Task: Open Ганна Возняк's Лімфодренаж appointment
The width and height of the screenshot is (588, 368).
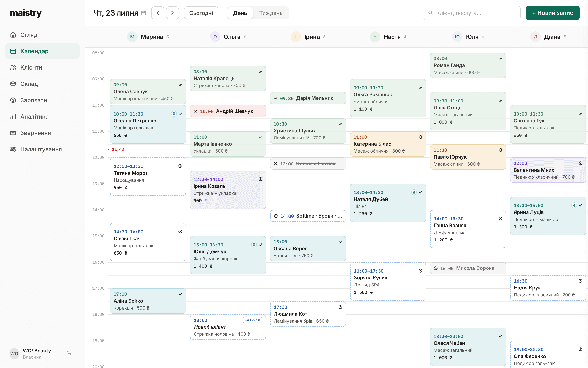Action: [x=468, y=229]
